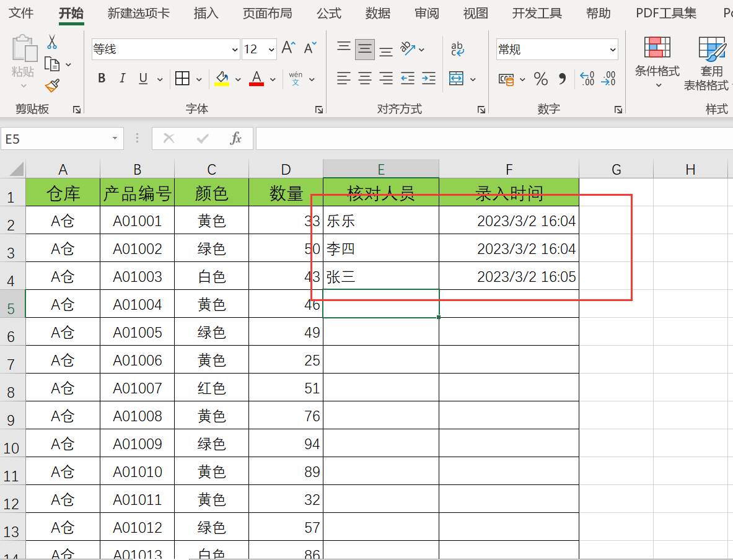Increase font size with large A
733x560 pixels.
[289, 48]
